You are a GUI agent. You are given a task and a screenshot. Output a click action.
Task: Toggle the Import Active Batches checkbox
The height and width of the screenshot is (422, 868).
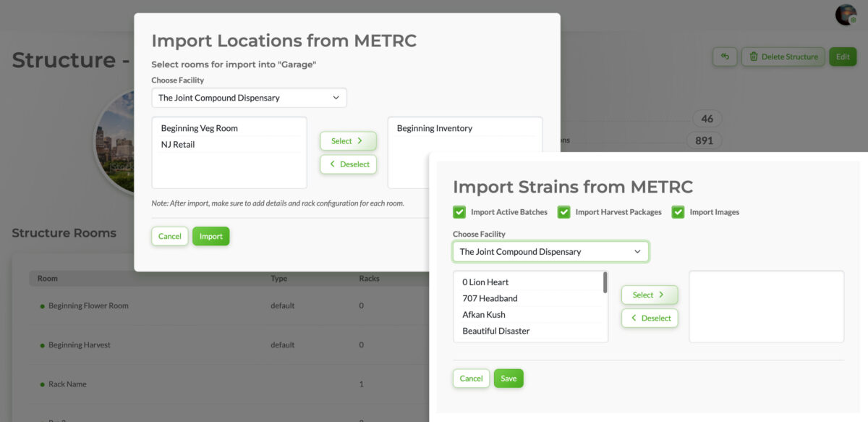tap(459, 212)
